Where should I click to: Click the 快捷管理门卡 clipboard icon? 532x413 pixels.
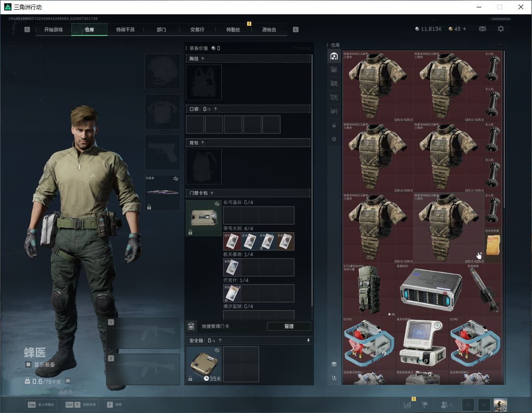tap(191, 326)
